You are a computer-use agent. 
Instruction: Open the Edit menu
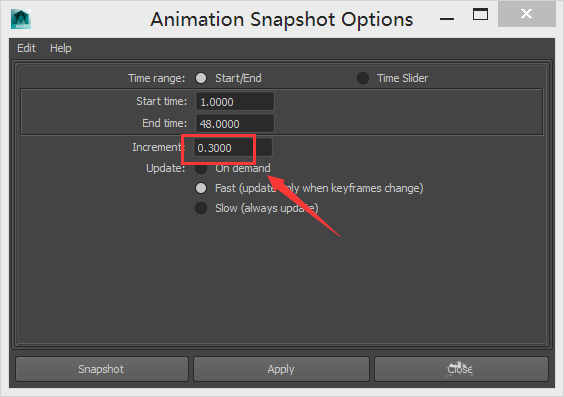26,48
